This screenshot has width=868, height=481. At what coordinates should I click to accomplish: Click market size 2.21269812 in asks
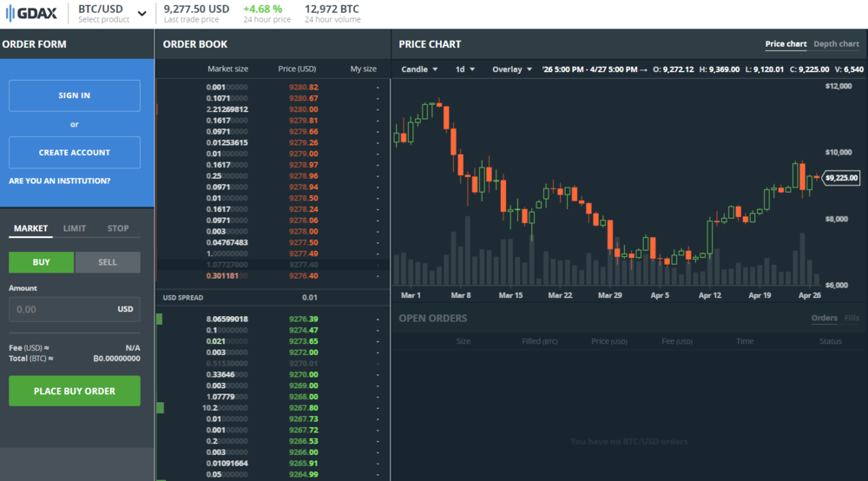point(227,109)
